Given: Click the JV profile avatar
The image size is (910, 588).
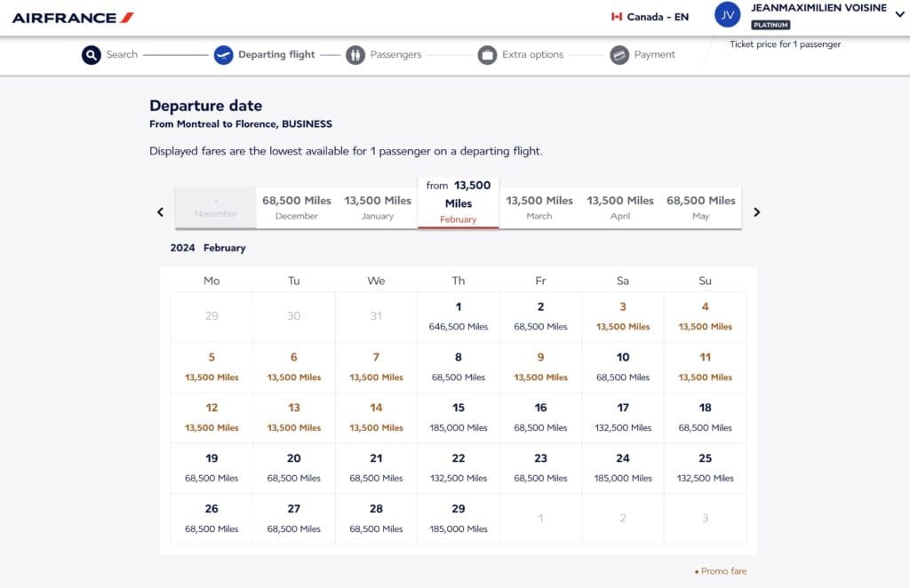Looking at the screenshot, I should [x=728, y=15].
